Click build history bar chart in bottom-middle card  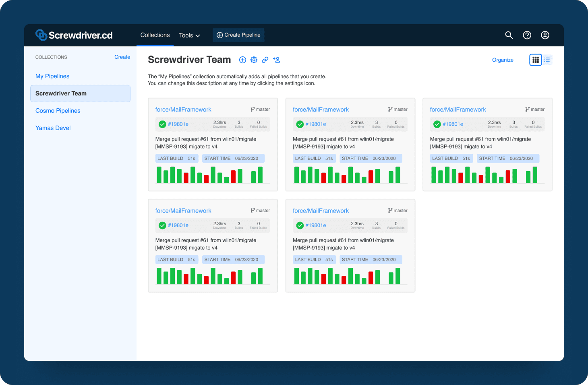tap(350, 276)
